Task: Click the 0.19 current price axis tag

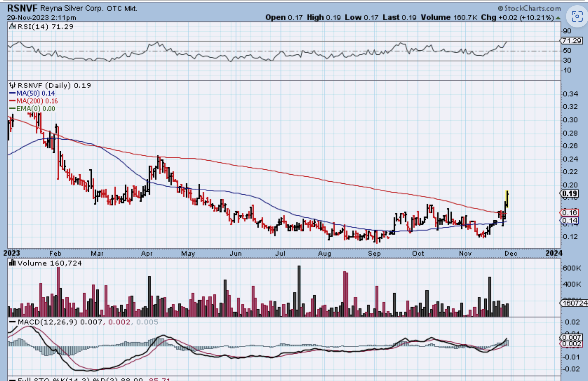Action: [569, 194]
